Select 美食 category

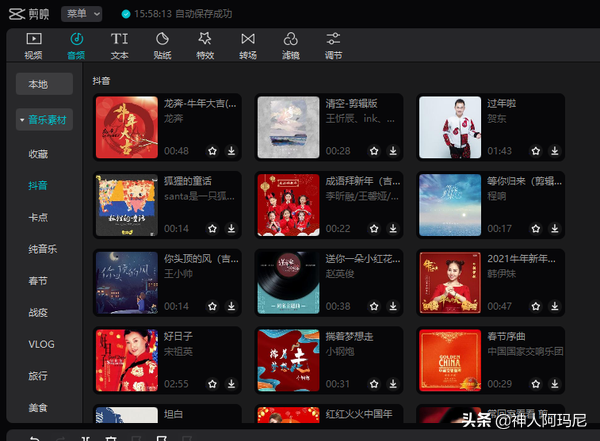tap(38, 408)
